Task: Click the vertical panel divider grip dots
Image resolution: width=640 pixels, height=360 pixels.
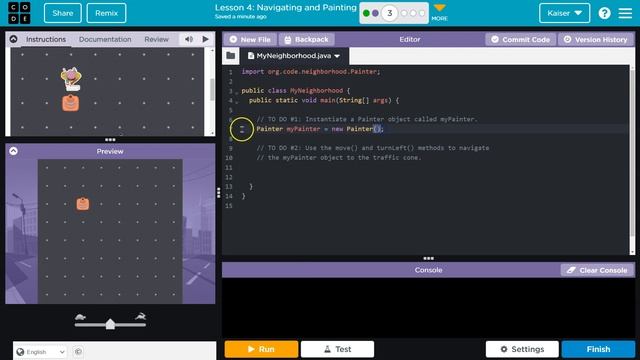Action: tap(219, 193)
